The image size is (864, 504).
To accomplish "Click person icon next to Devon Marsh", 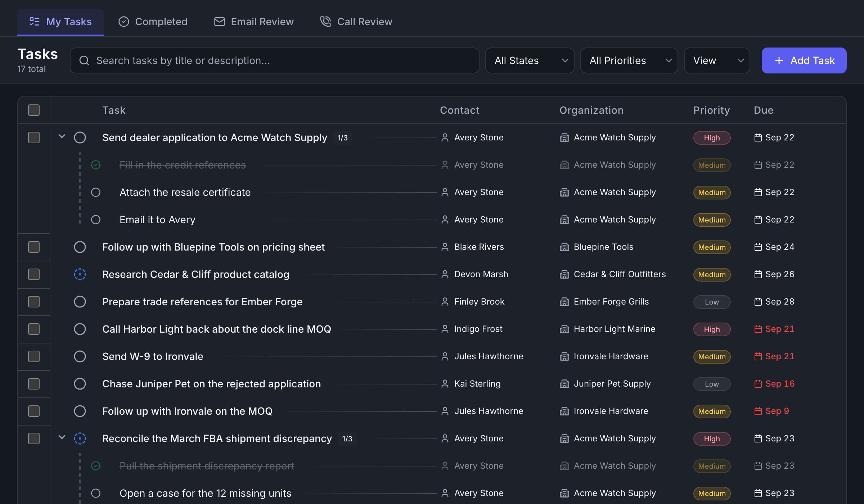I will 445,274.
